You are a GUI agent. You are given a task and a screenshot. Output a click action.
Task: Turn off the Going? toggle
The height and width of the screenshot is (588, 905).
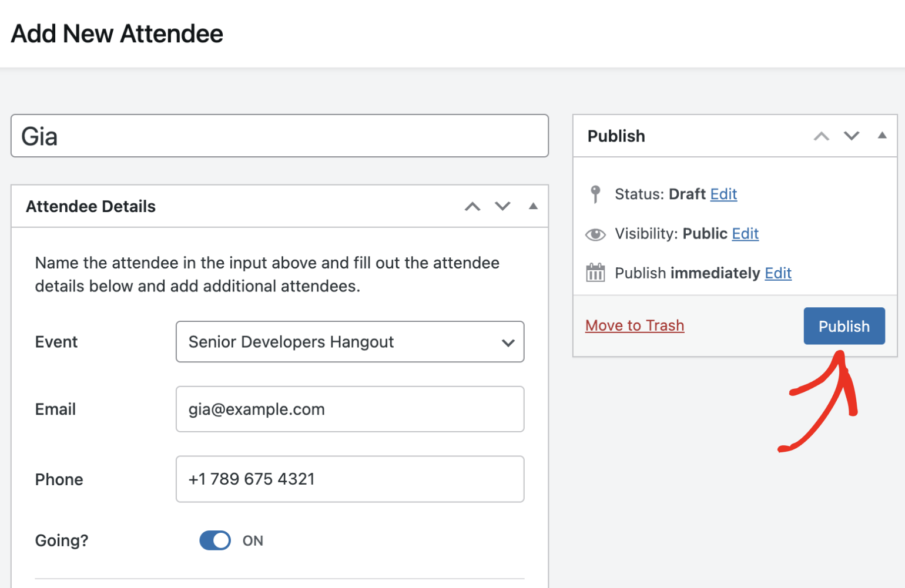tap(215, 540)
